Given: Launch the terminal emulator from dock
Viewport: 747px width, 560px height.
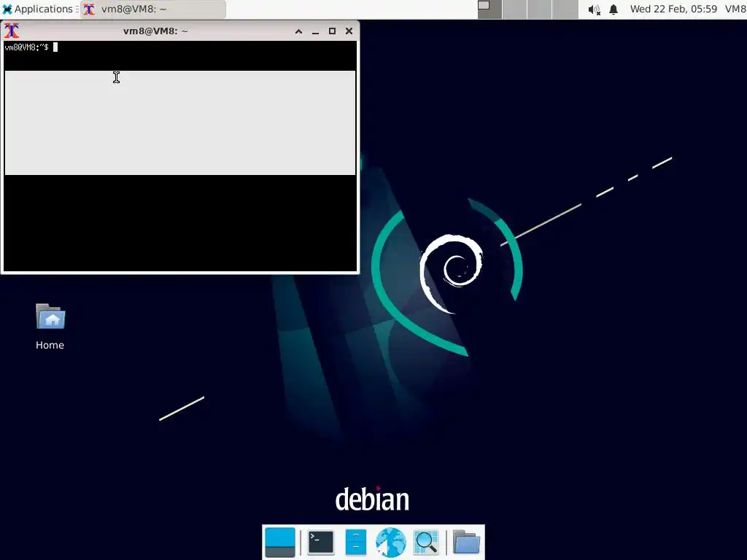Looking at the screenshot, I should (x=321, y=542).
